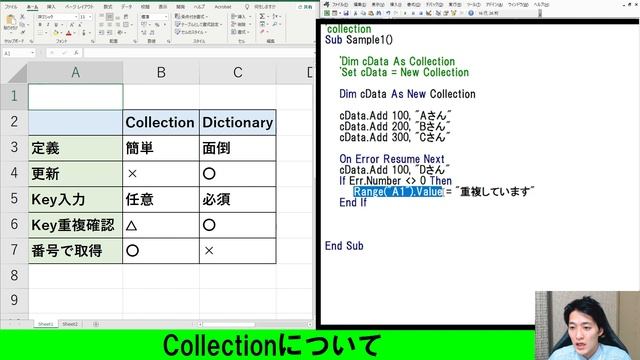The height and width of the screenshot is (360, 640).
Task: Click the yellow fill color bucket
Action: click(56, 33)
